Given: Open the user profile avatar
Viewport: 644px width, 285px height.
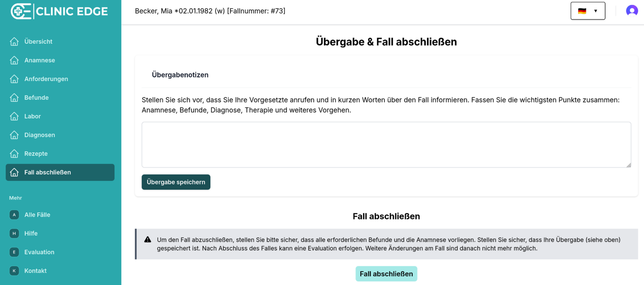Looking at the screenshot, I should pyautogui.click(x=631, y=11).
